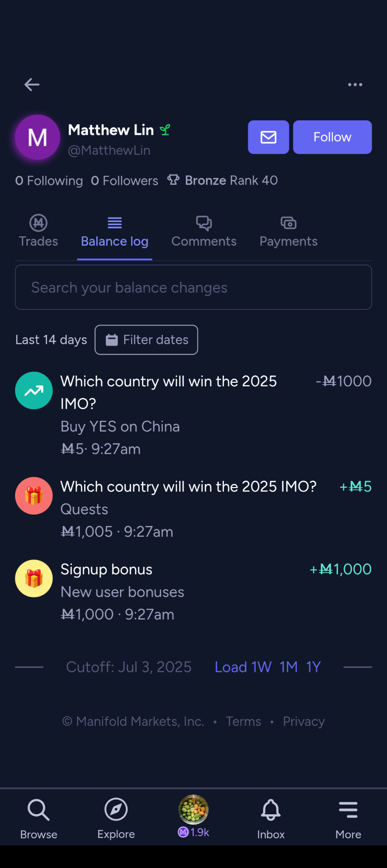
Task: Load 1Y of balance history
Action: point(314,667)
